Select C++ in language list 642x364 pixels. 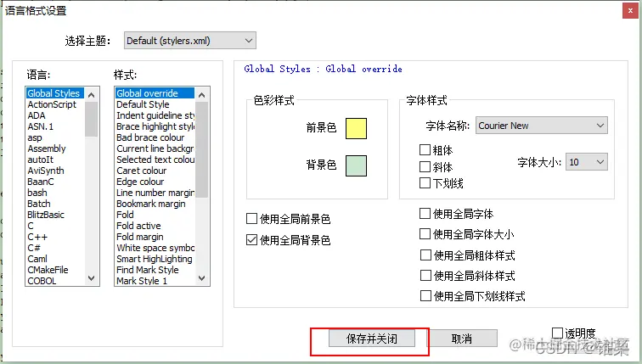tap(55, 237)
